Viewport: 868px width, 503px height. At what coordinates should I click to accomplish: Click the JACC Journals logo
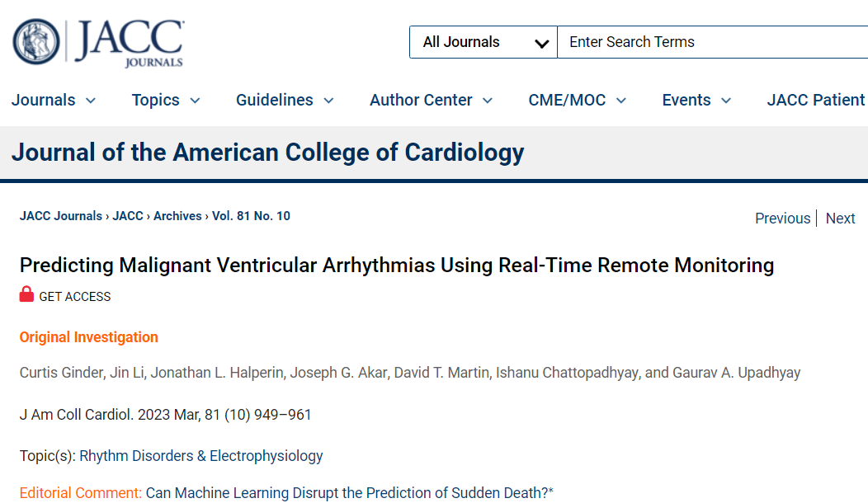[98, 43]
